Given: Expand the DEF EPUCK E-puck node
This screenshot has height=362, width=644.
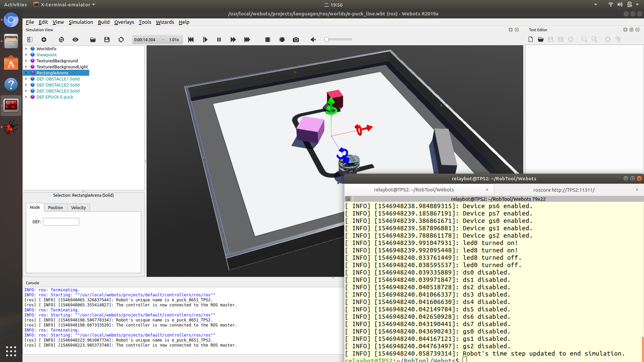Looking at the screenshot, I should click(x=26, y=97).
